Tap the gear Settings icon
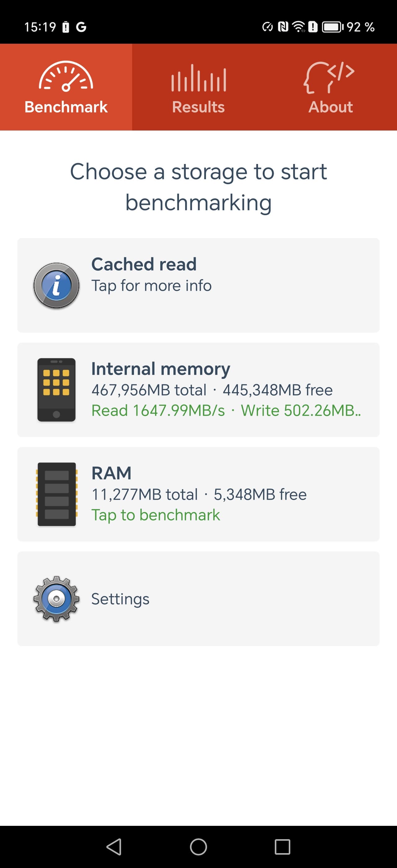This screenshot has height=868, width=397. pyautogui.click(x=57, y=599)
